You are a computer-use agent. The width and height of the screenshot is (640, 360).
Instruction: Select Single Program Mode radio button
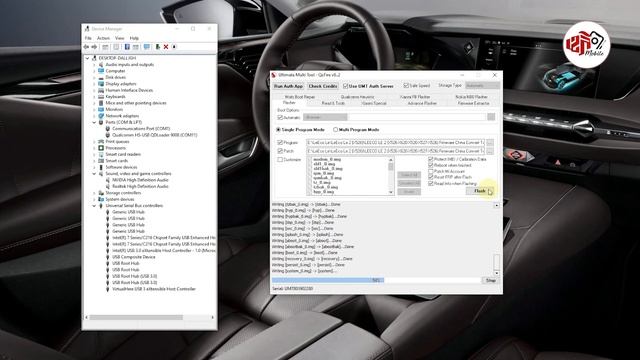(x=278, y=129)
